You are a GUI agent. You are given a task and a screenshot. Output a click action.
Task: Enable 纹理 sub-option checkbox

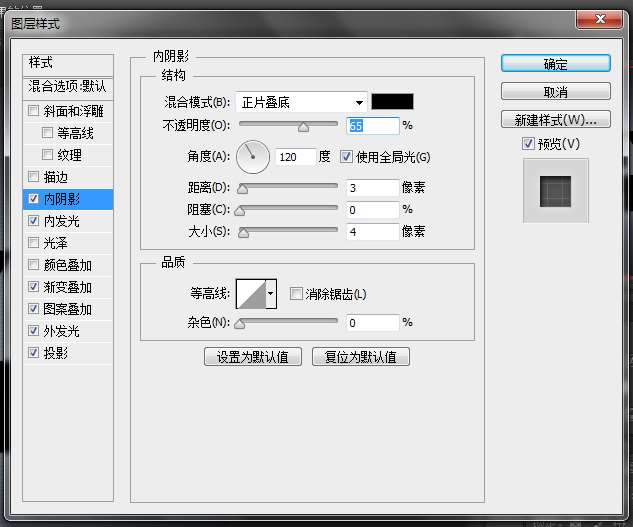[47, 155]
